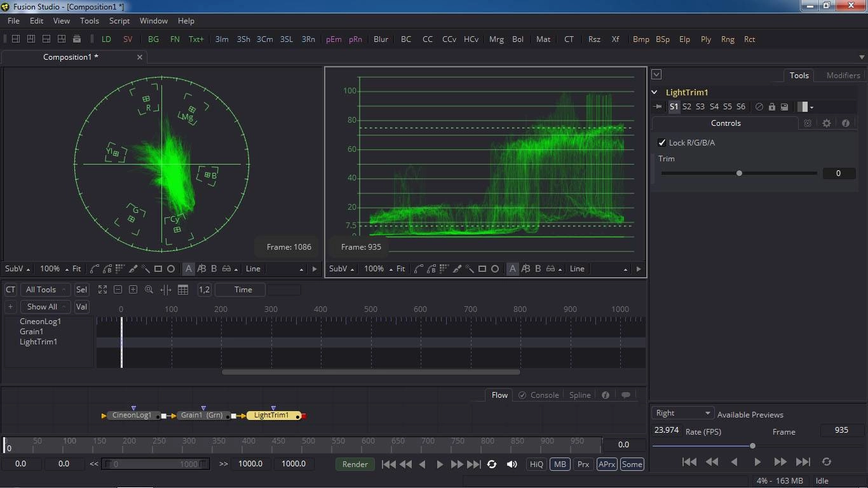The image size is (868, 488).
Task: Click the first layout icon in the top toolbar
Action: 16,39
